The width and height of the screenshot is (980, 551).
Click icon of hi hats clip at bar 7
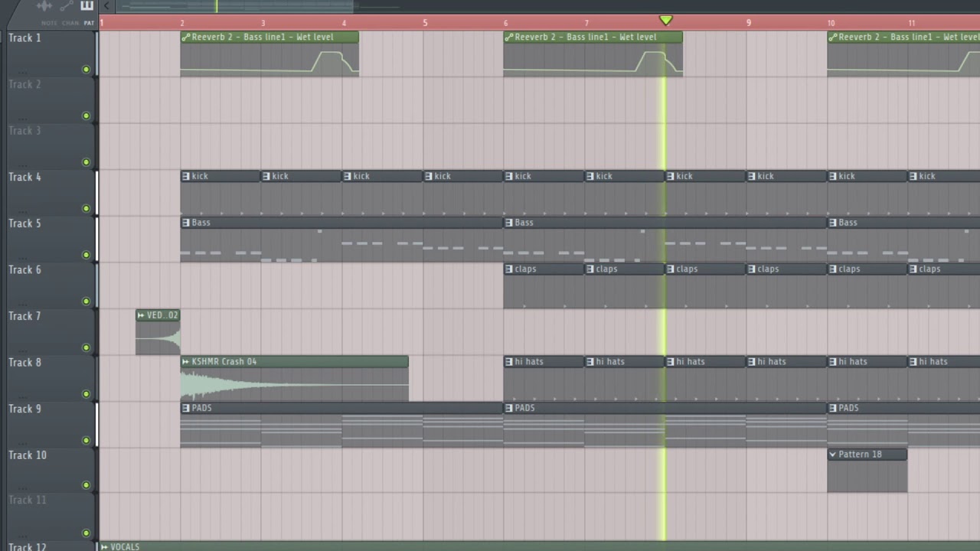tap(590, 362)
